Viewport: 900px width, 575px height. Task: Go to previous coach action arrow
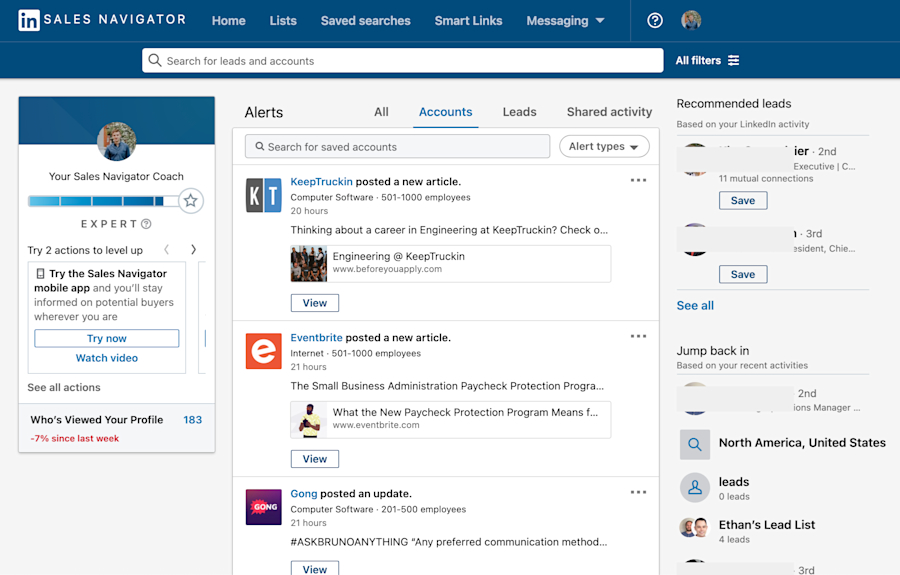click(x=166, y=250)
